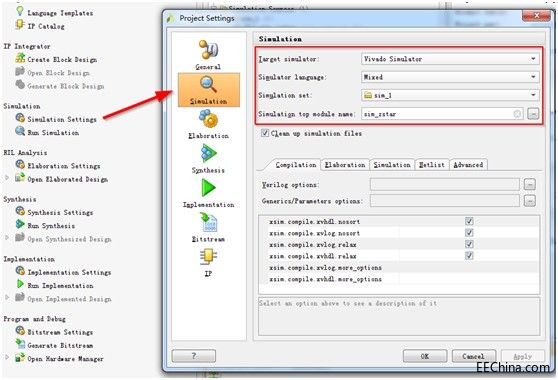Image resolution: width=558 pixels, height=380 pixels.
Task: Switch to the Elaboration tab
Action: (345, 165)
